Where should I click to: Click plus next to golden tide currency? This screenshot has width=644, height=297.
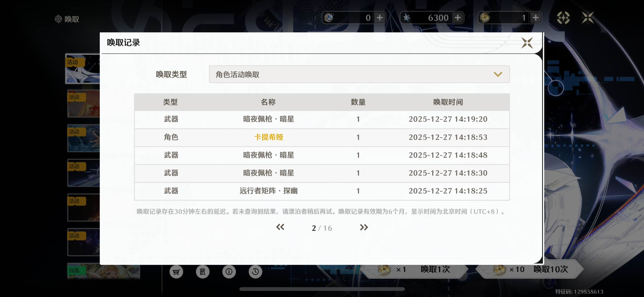click(536, 18)
